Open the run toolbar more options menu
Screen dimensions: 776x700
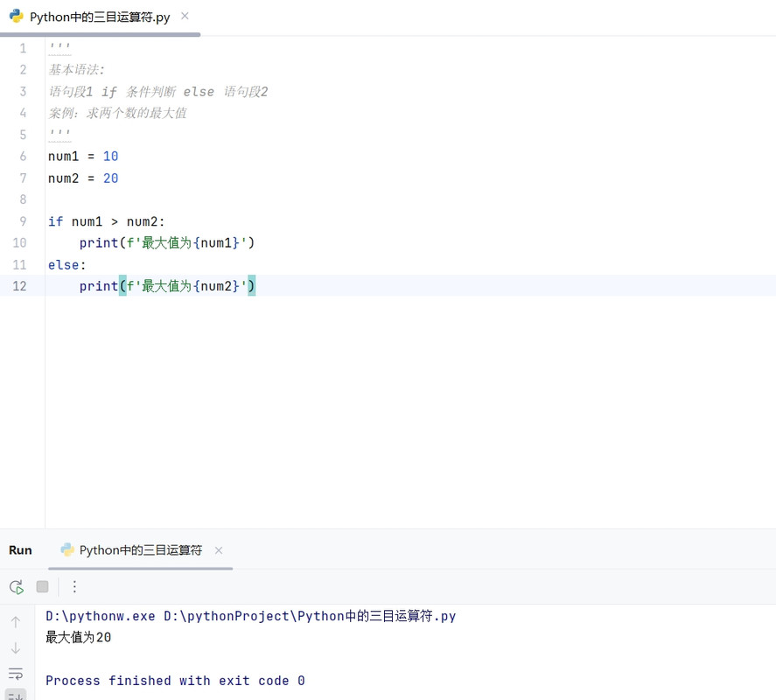(74, 586)
